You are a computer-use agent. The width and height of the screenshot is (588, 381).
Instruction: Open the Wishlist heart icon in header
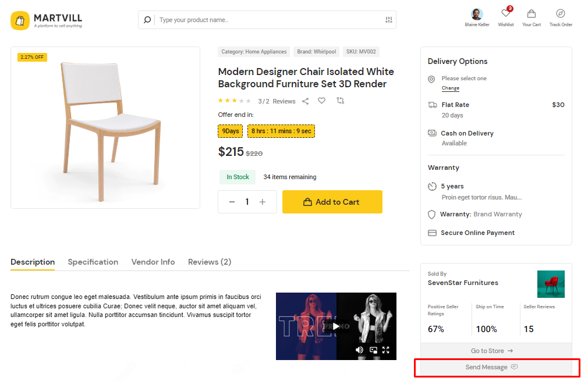point(505,14)
